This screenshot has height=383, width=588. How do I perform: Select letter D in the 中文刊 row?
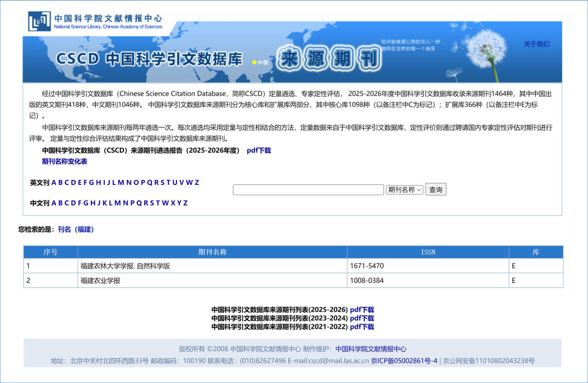click(73, 203)
